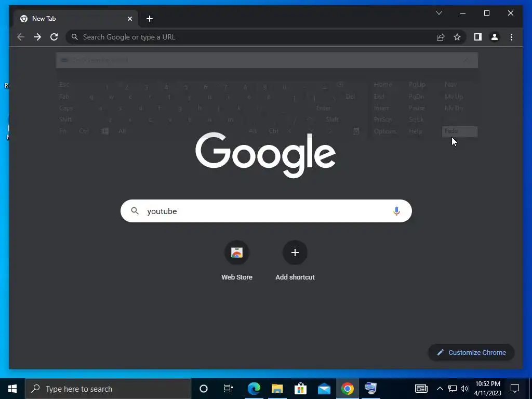Toggle ScrLk on the on-screen keyboard
The width and height of the screenshot is (532, 399).
pos(416,119)
